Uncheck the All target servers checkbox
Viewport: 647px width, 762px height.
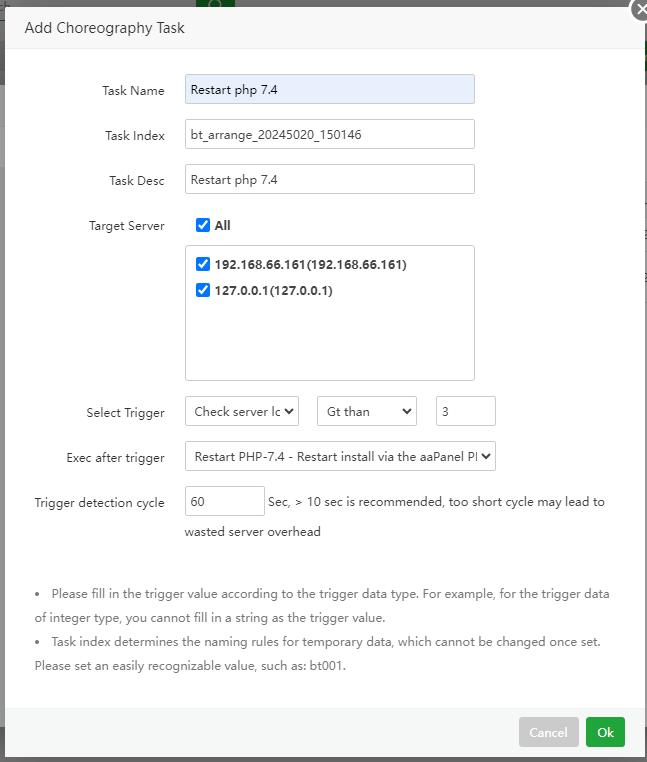click(203, 226)
